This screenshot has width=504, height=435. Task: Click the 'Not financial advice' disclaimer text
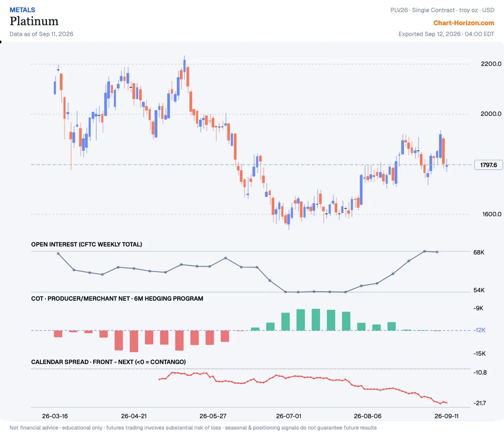tap(193, 428)
